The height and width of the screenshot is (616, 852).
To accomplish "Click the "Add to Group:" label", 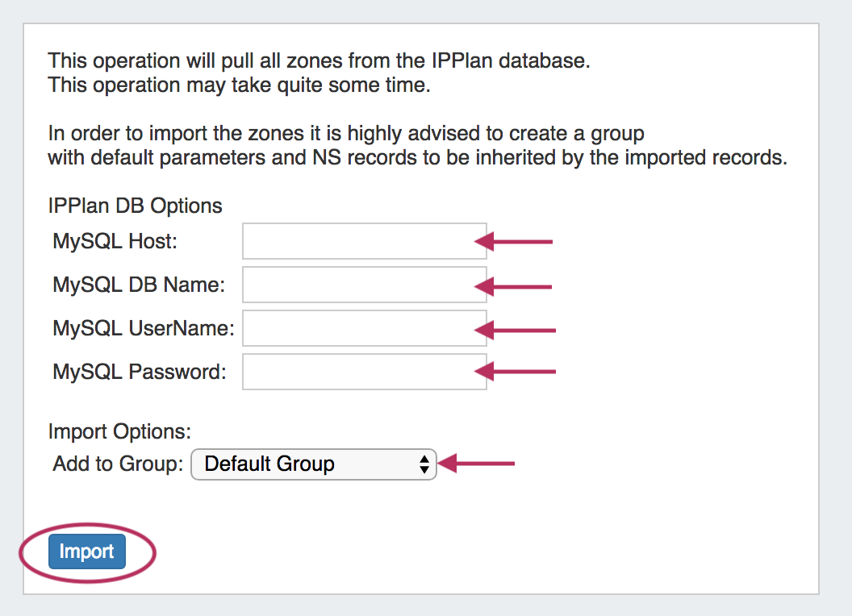I will coord(118,464).
